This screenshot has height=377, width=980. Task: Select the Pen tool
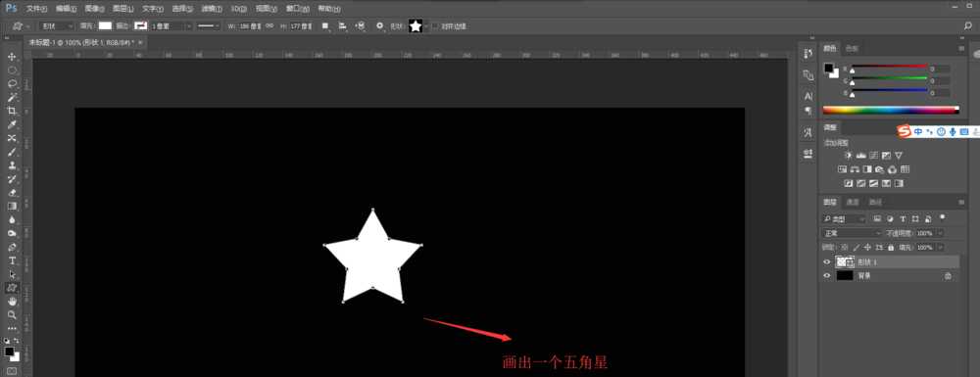(x=12, y=247)
